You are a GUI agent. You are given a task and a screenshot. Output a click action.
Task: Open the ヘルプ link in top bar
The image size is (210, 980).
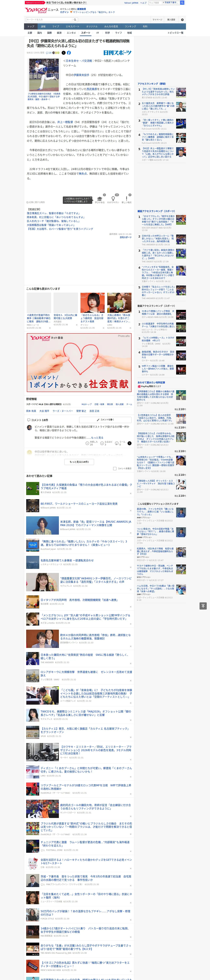pos(143,3)
